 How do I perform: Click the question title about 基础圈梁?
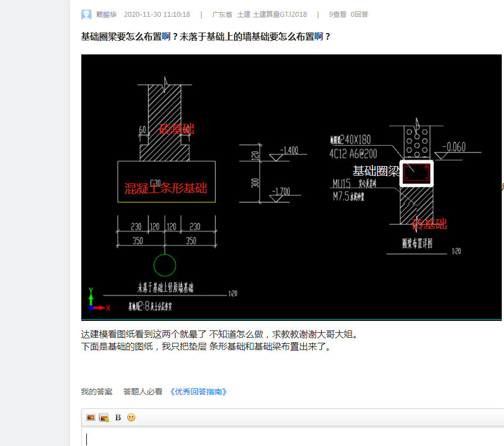point(206,36)
